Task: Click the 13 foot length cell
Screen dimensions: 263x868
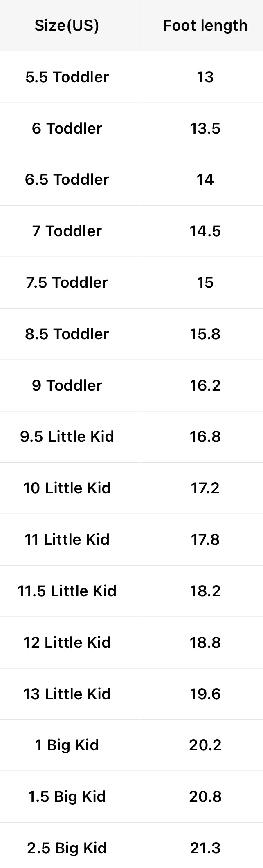Action: pos(205,77)
